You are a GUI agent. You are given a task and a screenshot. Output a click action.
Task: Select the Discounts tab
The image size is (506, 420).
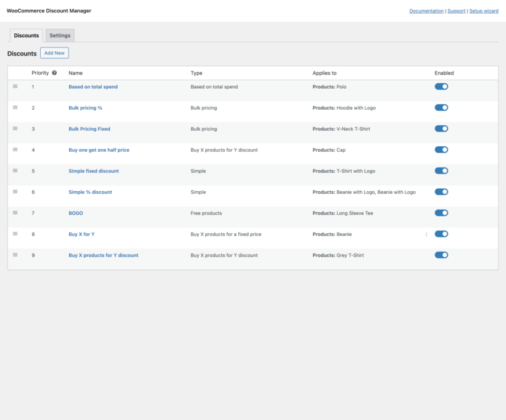(26, 35)
